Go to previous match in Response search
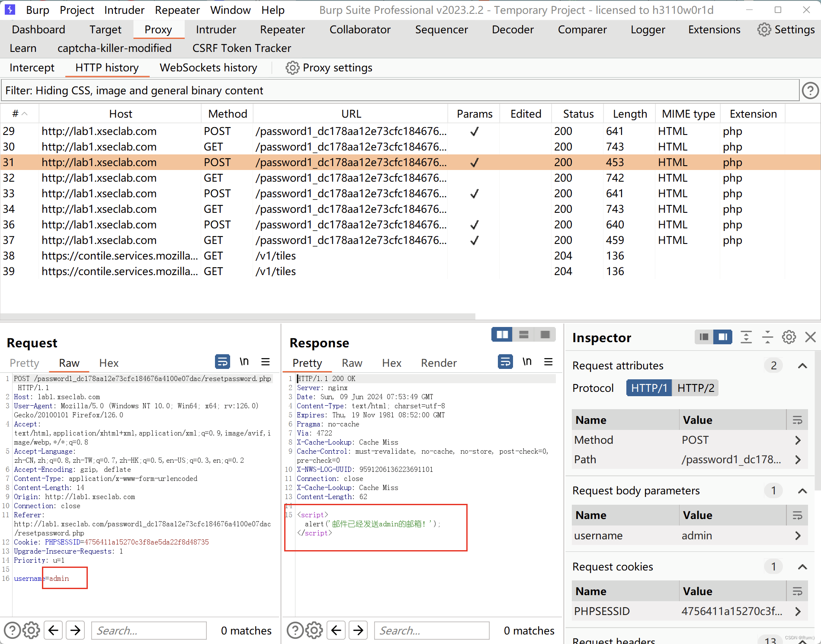821x644 pixels. pyautogui.click(x=337, y=630)
